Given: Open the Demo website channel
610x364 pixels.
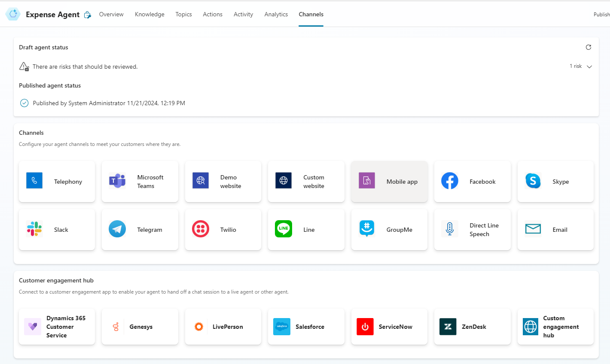Looking at the screenshot, I should 223,181.
